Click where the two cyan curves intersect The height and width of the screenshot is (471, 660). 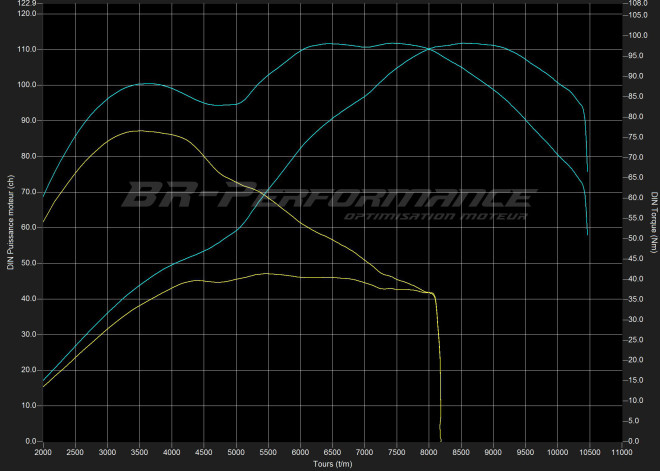coord(430,48)
